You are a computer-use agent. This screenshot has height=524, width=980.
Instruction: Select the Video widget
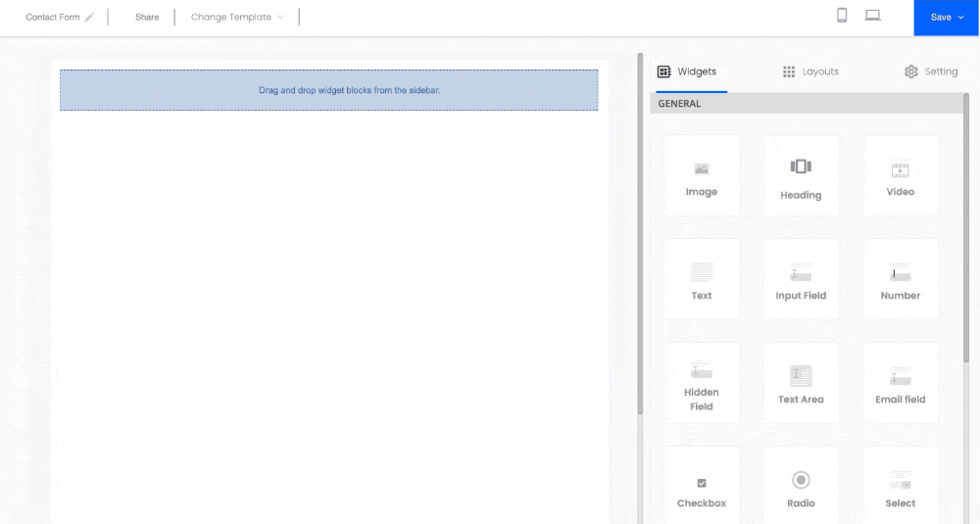900,175
